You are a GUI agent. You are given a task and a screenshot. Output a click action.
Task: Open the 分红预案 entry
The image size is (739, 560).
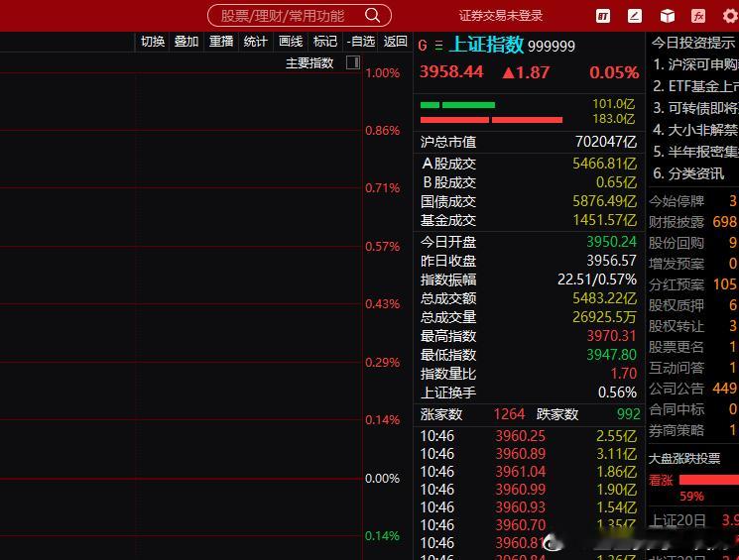coord(692,284)
